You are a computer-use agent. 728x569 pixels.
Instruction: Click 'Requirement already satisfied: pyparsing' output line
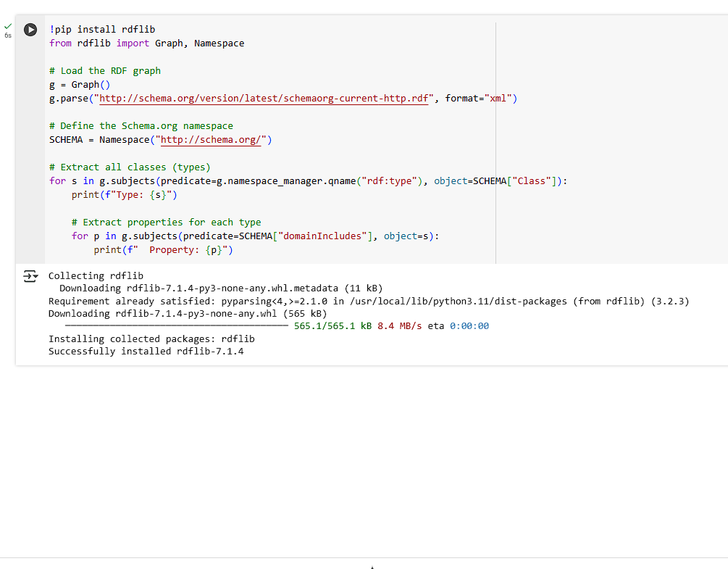369,301
